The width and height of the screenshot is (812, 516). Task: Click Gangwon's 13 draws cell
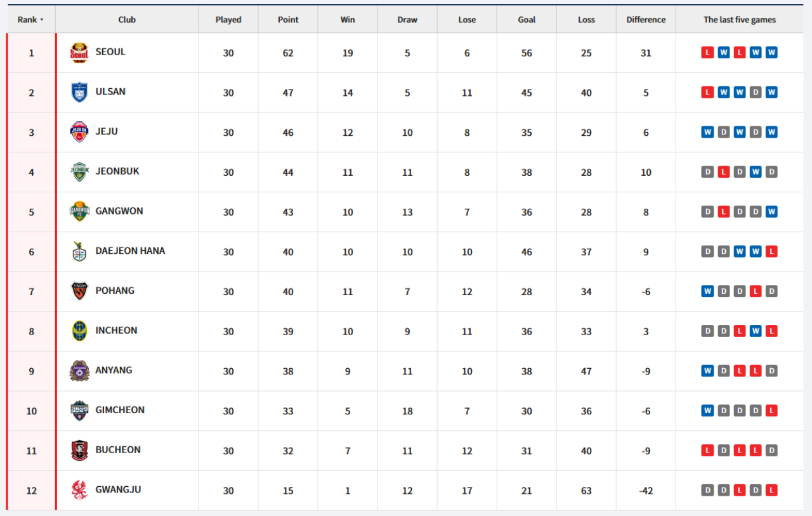pos(407,212)
